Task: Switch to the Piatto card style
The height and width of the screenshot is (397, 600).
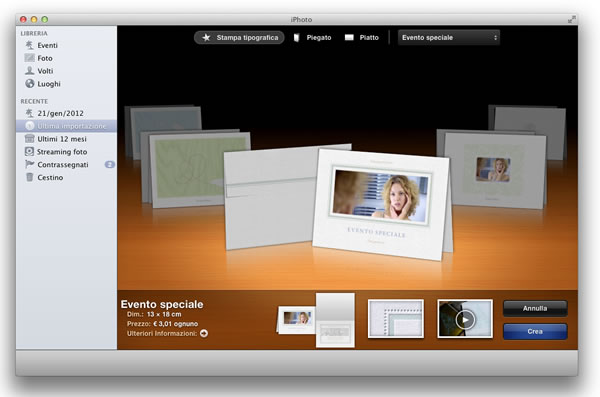Action: click(x=362, y=38)
